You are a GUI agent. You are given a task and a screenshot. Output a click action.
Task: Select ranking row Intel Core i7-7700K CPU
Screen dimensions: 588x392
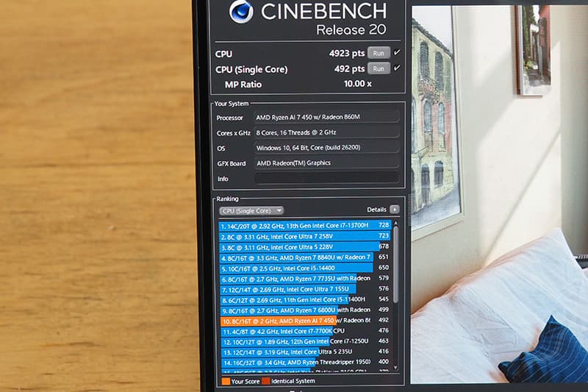[305, 331]
